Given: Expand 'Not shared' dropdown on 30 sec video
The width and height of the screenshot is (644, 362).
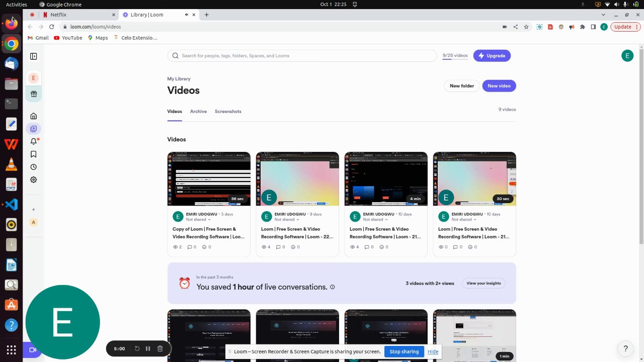Looking at the screenshot, I should point(464,220).
